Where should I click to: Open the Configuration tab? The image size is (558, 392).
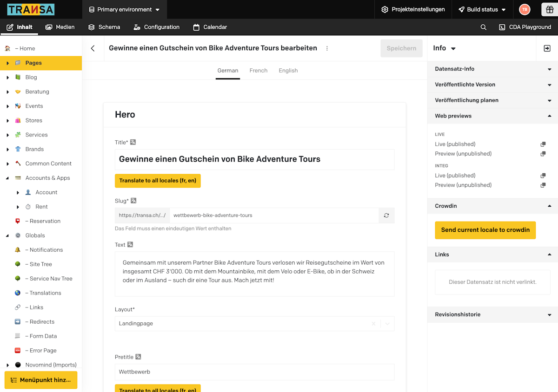[x=156, y=27]
